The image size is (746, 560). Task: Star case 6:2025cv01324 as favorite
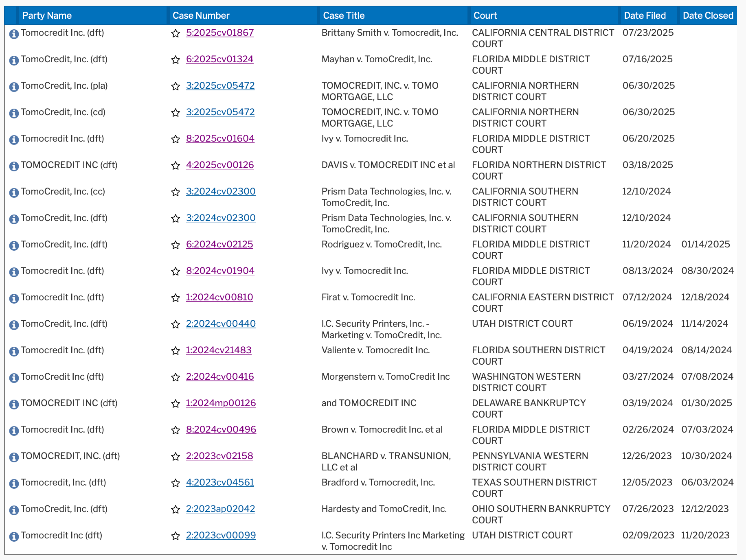(x=176, y=60)
